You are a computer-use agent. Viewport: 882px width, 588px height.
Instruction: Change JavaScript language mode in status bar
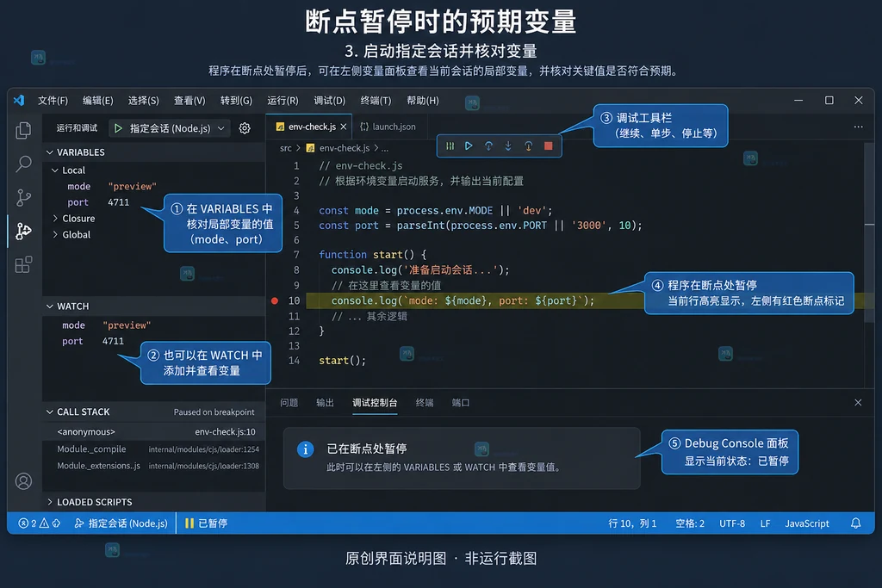tap(806, 523)
